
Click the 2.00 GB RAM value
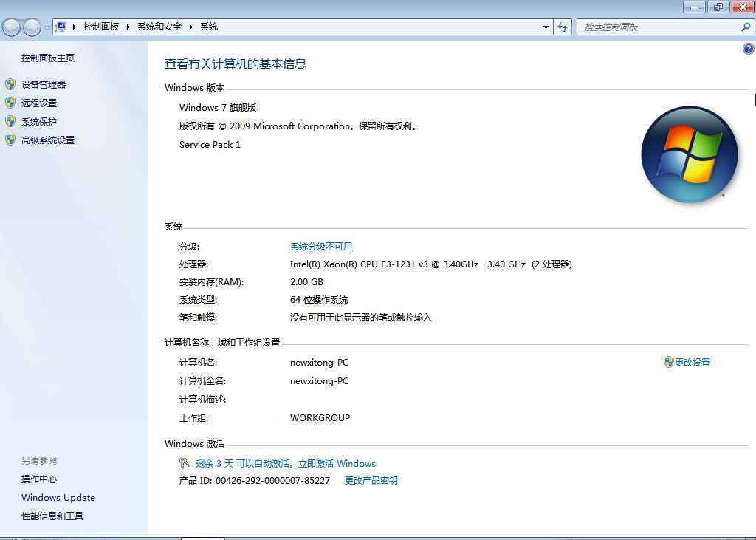[x=306, y=282]
